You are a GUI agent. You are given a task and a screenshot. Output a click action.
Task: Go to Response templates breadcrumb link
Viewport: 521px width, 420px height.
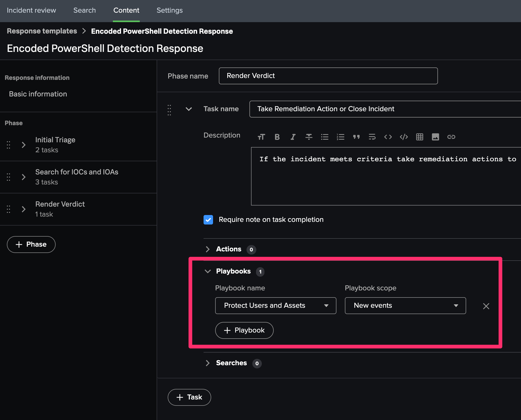tap(42, 31)
